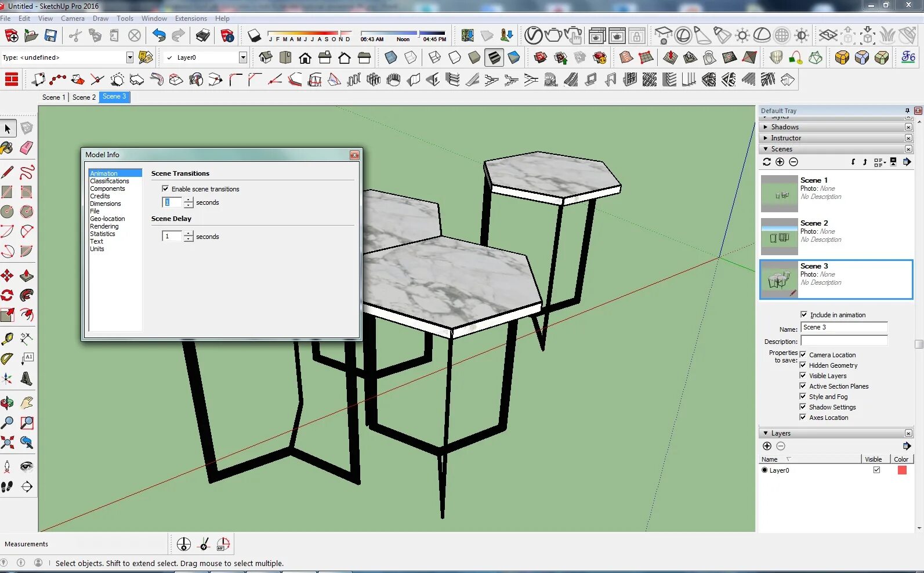
Task: Open scenes view options dropdown
Action: coord(879,162)
